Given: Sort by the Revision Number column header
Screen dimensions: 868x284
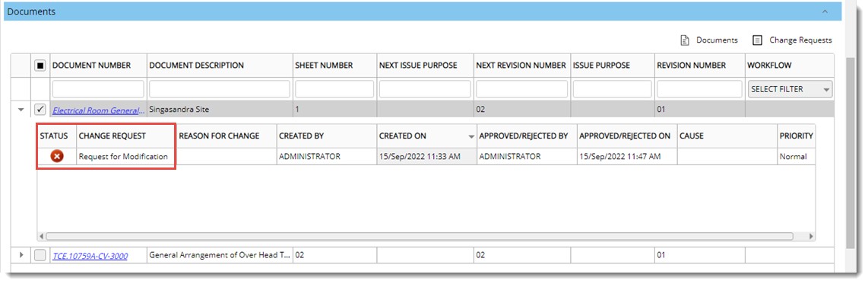Looking at the screenshot, I should 691,65.
